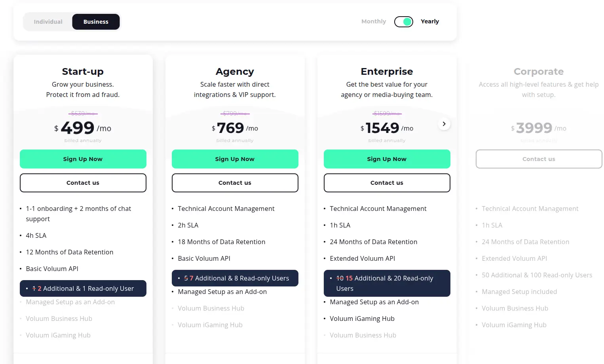Click Contact us under Agency plan
Image resolution: width=604 pixels, height=364 pixels.
235,183
